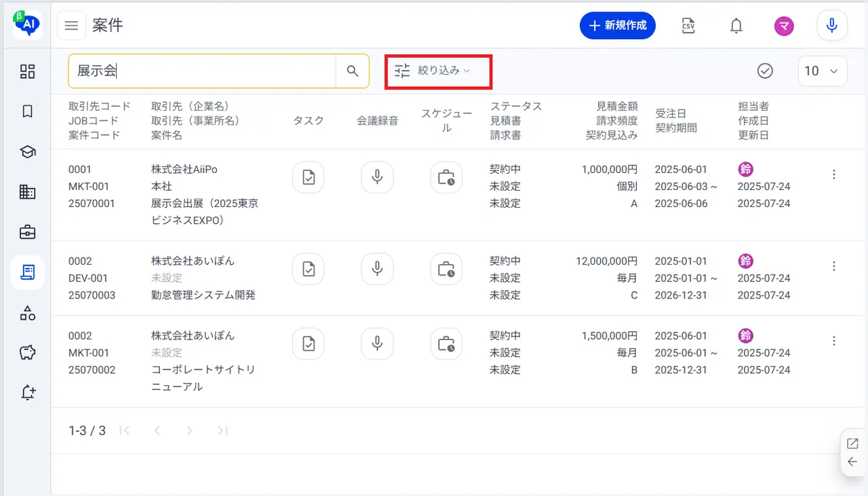Open meeting recording mic for 勤怠管理システム開発
868x496 pixels.
[x=378, y=269]
